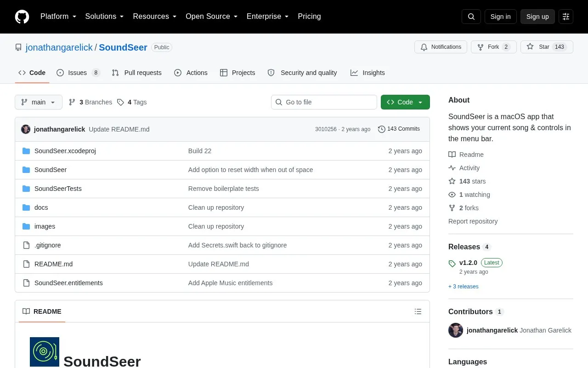Viewport: 588px width, 368px height.
Task: Open the Activity link in About
Action: coord(464,168)
